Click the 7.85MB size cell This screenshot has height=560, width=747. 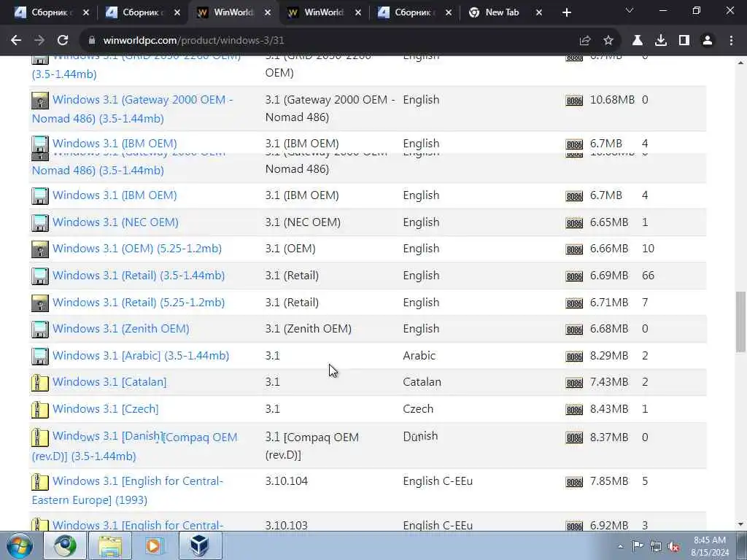[609, 481]
